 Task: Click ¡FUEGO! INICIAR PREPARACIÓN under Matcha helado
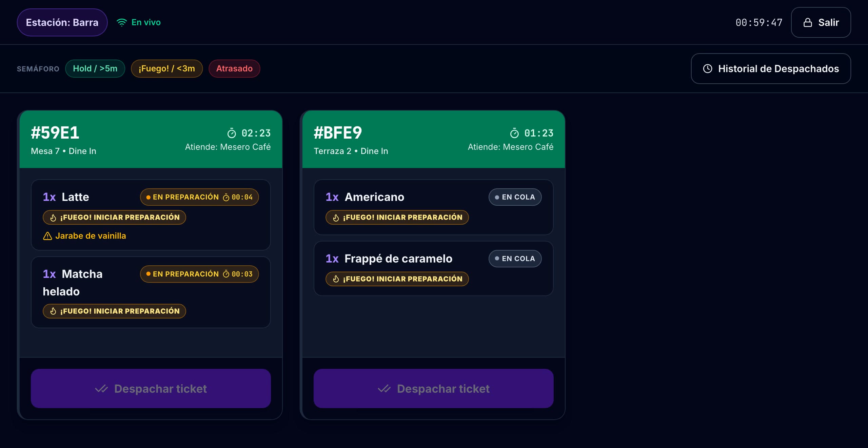(x=114, y=311)
